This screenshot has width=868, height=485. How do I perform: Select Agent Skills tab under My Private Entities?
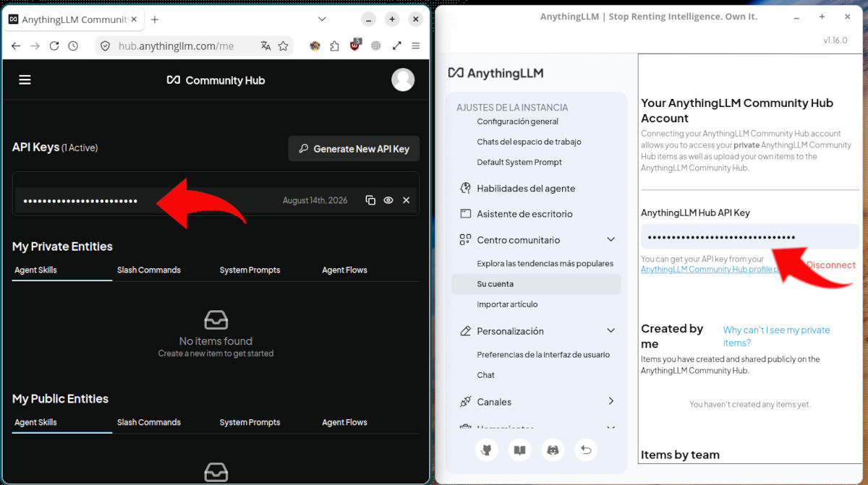(36, 270)
